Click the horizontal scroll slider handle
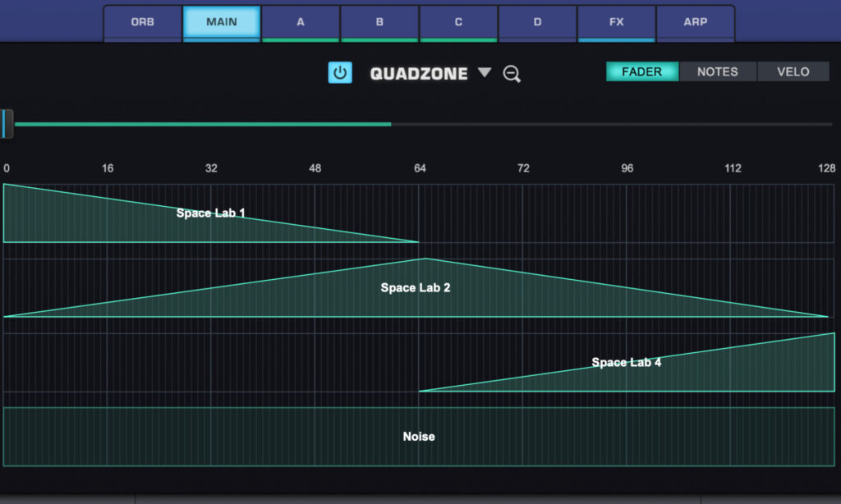 coord(7,123)
